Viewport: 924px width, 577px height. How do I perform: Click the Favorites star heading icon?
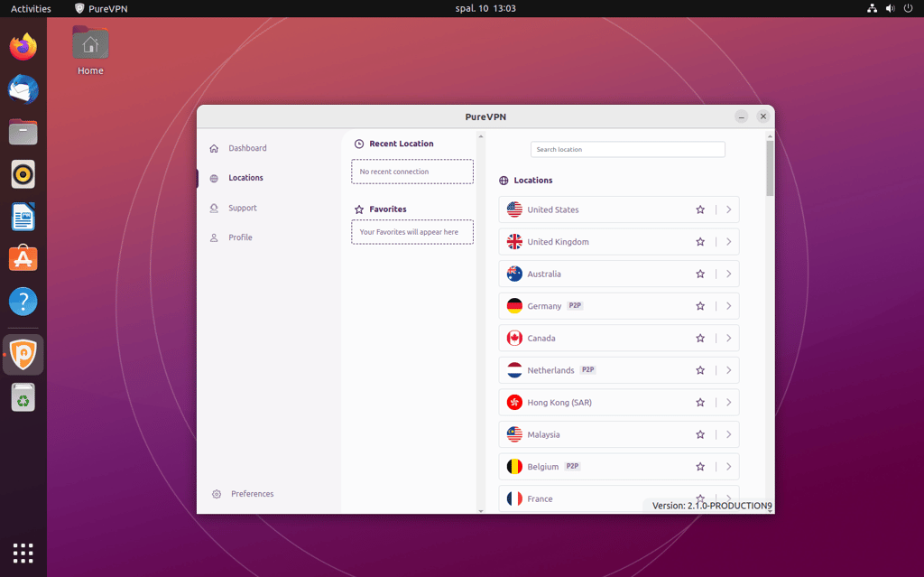point(359,209)
